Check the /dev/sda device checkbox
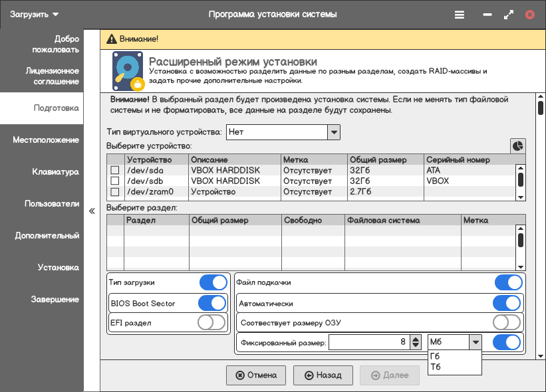The width and height of the screenshot is (546, 392). click(115, 171)
